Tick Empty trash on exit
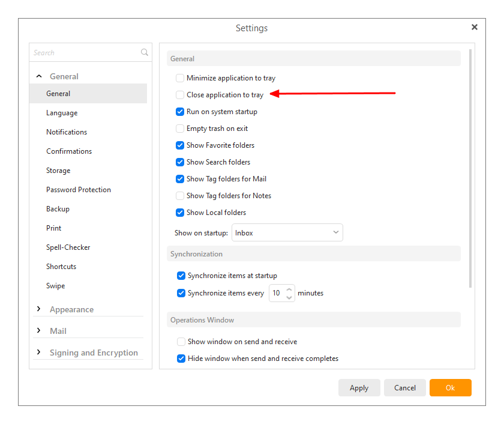This screenshot has height=424, width=504. point(180,129)
